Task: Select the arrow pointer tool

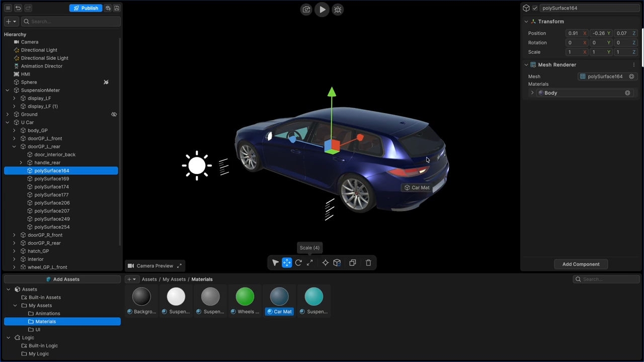Action: coord(275,262)
